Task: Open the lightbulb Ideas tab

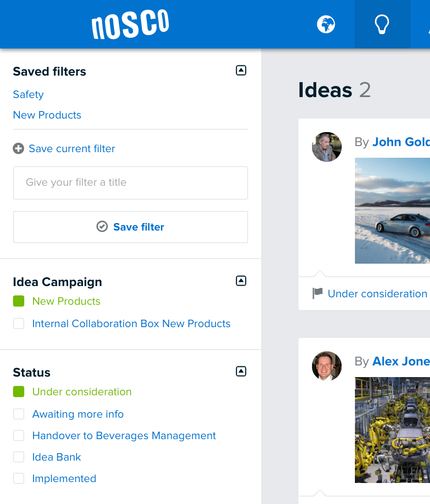Action: pyautogui.click(x=382, y=24)
